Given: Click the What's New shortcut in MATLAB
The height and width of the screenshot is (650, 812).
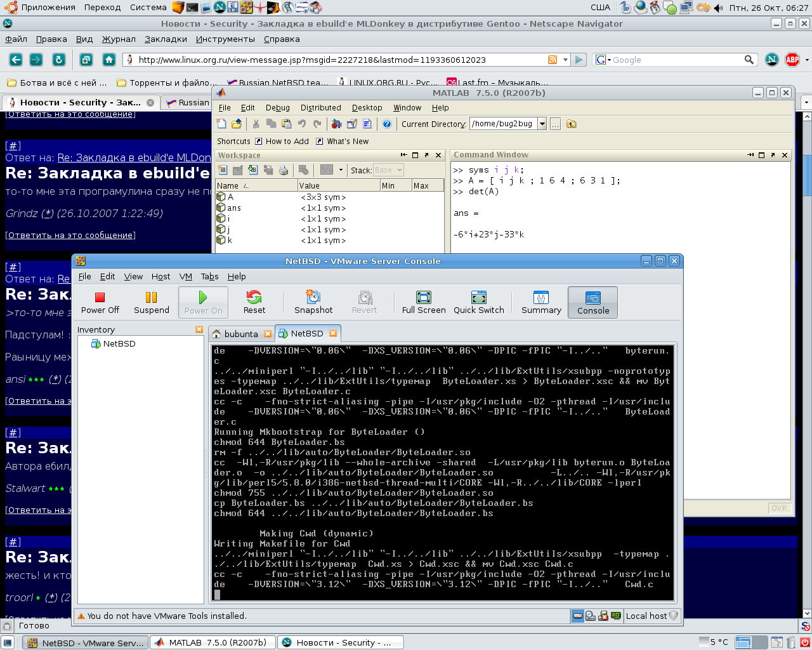Looking at the screenshot, I should [342, 141].
